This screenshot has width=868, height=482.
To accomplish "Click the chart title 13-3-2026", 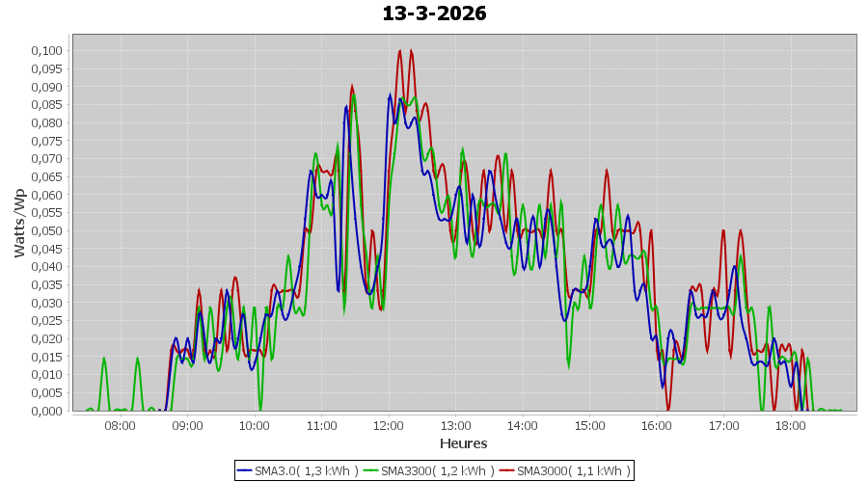I will click(x=434, y=13).
